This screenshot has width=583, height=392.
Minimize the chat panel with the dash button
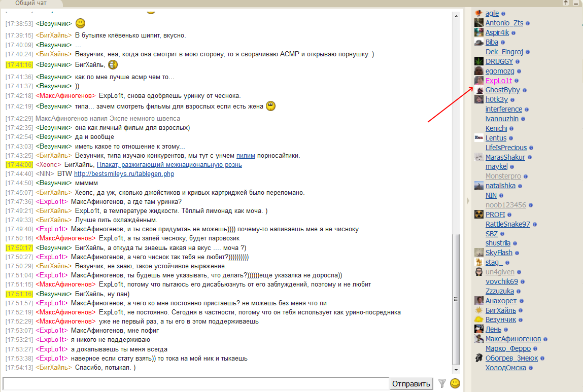pyautogui.click(x=576, y=3)
